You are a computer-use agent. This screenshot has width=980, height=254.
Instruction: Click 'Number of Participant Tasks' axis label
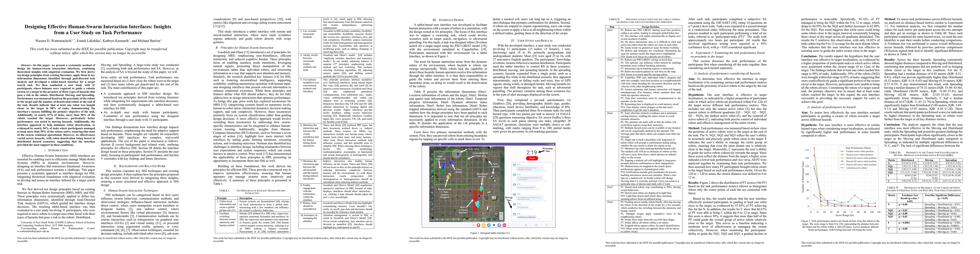point(803,177)
